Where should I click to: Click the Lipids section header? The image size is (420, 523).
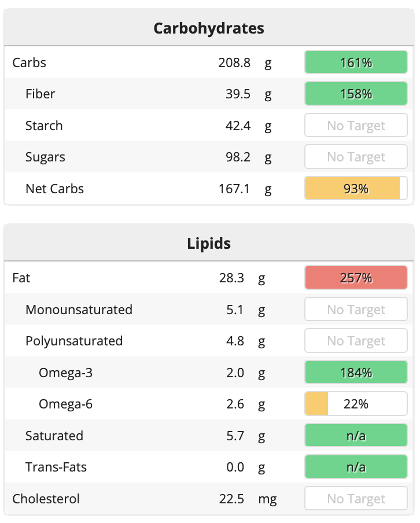pos(209,244)
